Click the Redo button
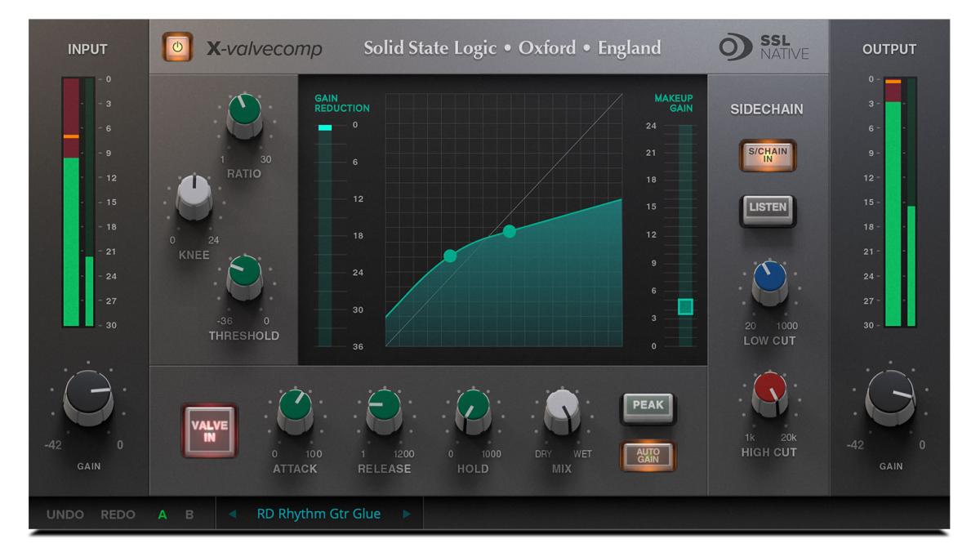980x548 pixels. coord(118,515)
